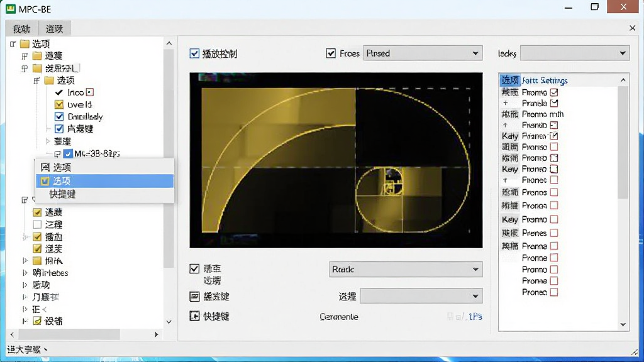Click the Settings list scroll-down arrow

[623, 325]
